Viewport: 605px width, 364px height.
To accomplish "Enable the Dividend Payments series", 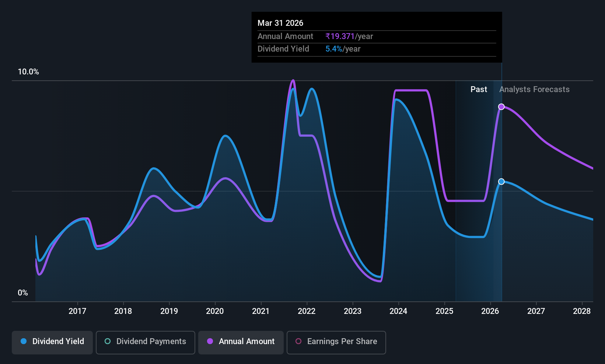I will pyautogui.click(x=151, y=342).
